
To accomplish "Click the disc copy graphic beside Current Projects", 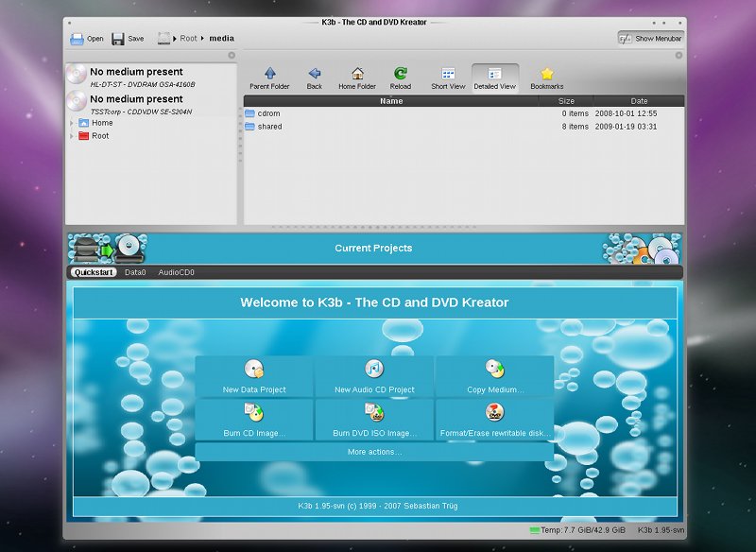I will [x=108, y=249].
